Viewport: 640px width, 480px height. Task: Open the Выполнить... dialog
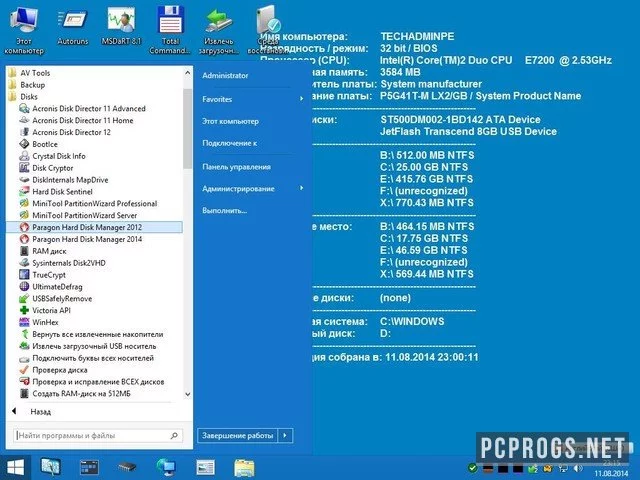point(224,211)
